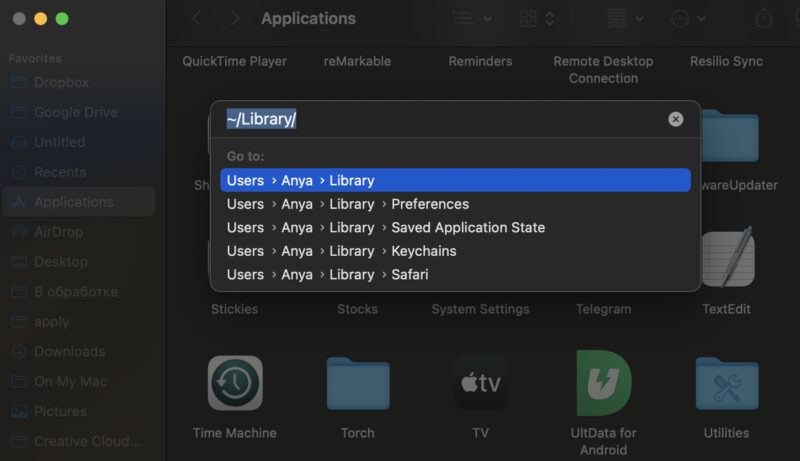The width and height of the screenshot is (800, 461).
Task: Open the Untitled drive in sidebar
Action: pos(79,142)
